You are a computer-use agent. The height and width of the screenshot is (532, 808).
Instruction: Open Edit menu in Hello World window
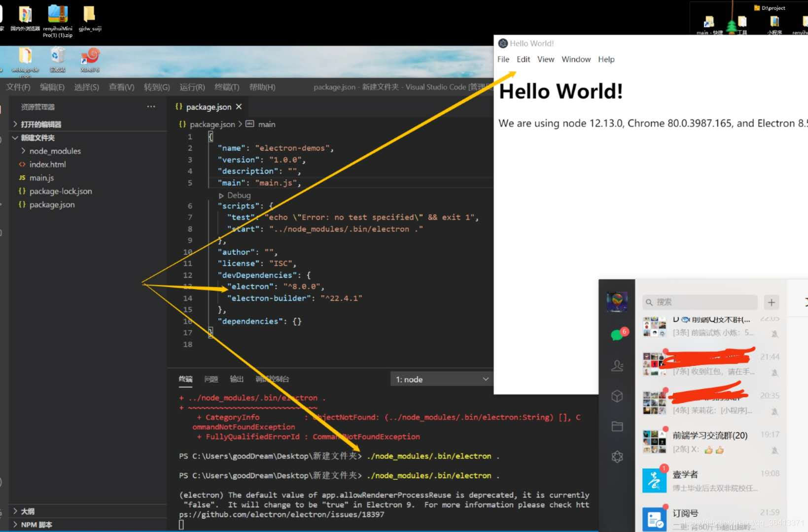523,59
